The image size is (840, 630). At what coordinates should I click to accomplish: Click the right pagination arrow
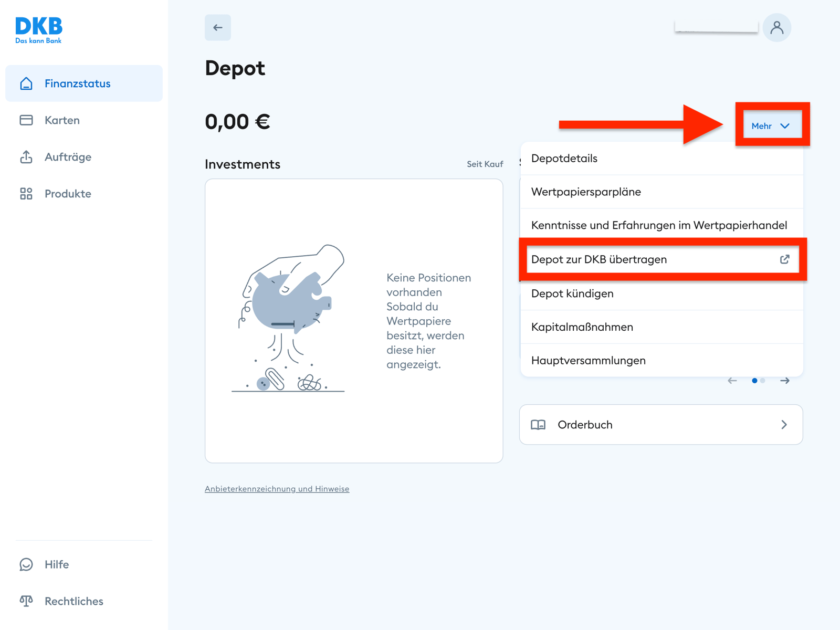(785, 381)
